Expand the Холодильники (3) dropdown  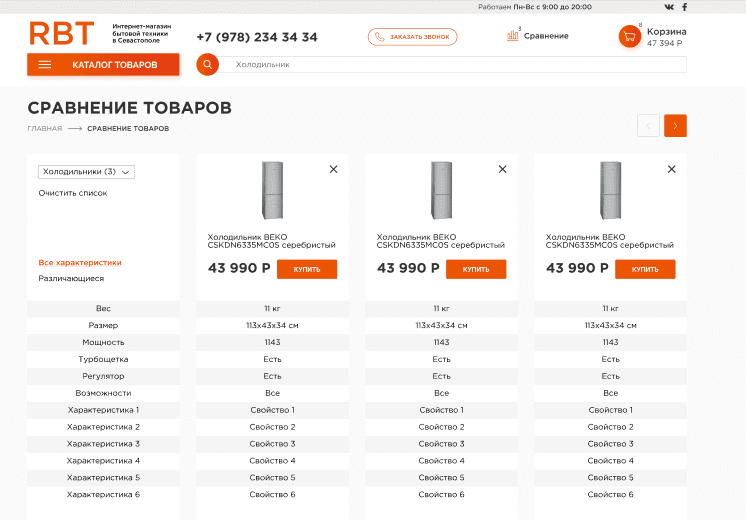(x=86, y=172)
